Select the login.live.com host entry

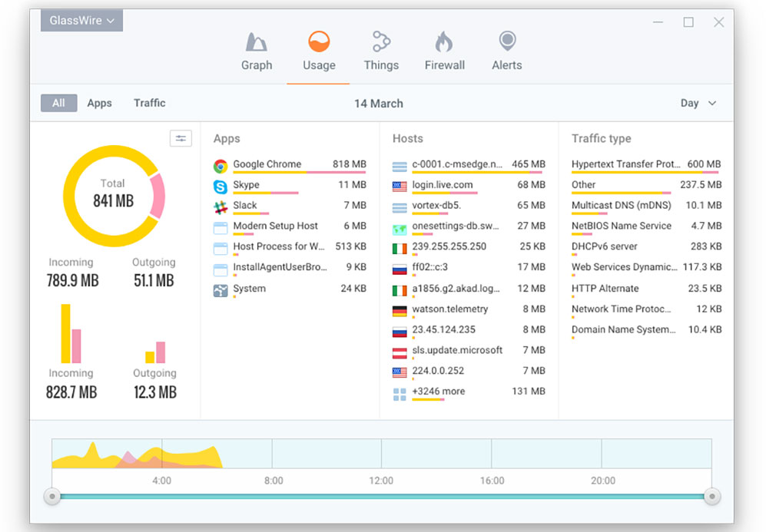pos(469,186)
